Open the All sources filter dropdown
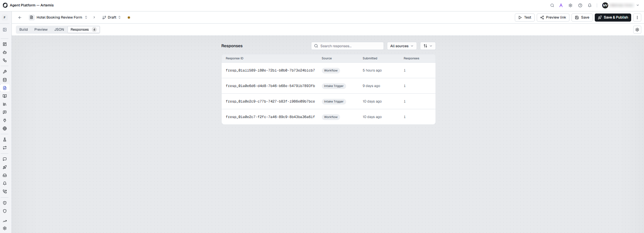 pyautogui.click(x=402, y=46)
